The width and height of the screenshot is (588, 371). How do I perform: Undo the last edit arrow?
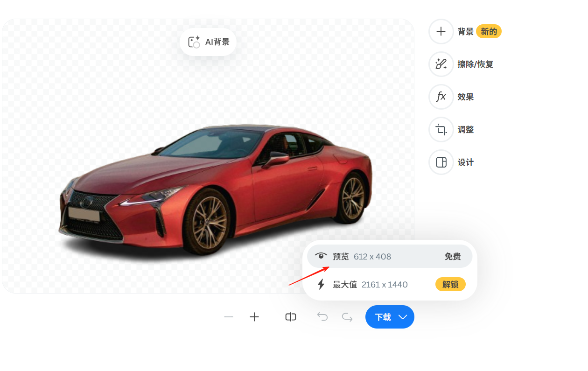coord(322,317)
